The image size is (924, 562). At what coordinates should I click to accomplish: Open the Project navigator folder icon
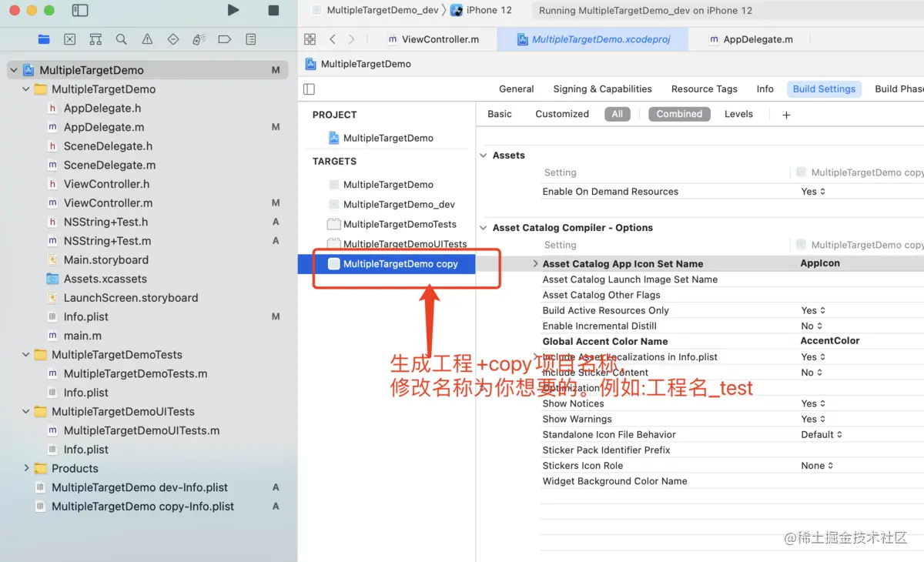(44, 39)
